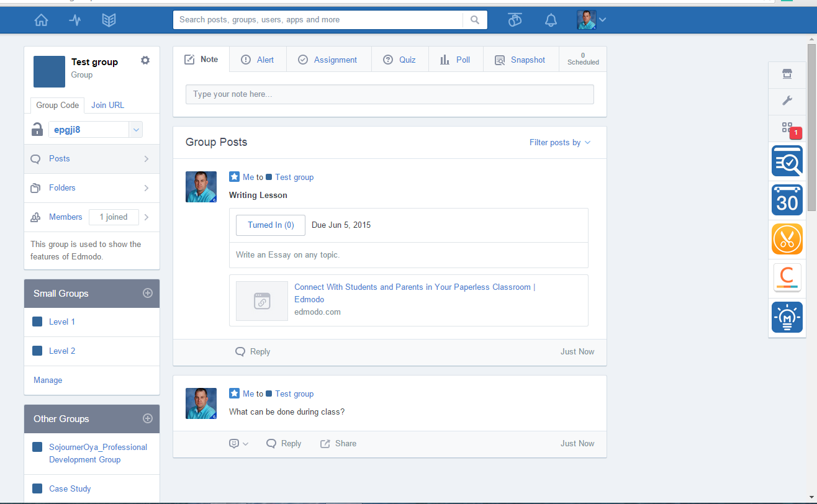
Task: Open the Case Study group
Action: point(70,489)
